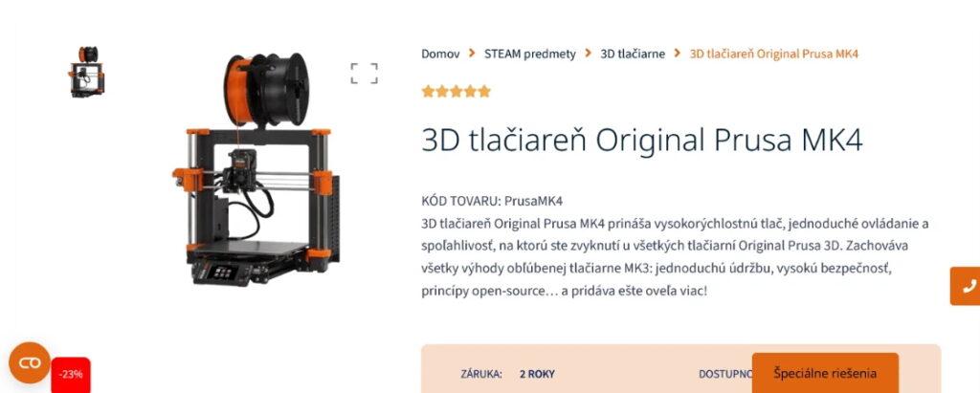Screen dimensions: 980x393
Task: Go to the Domov breadcrumb link
Action: pyautogui.click(x=440, y=54)
